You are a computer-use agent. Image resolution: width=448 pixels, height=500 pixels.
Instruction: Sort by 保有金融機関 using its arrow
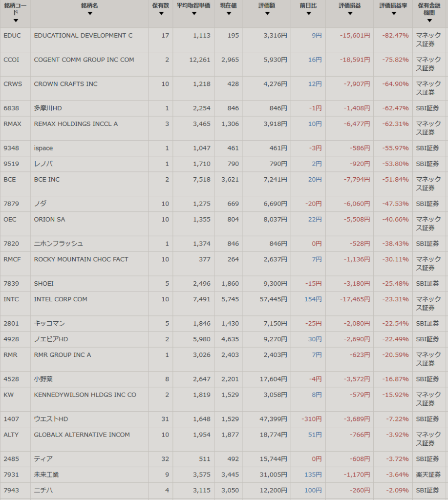pyautogui.click(x=429, y=21)
